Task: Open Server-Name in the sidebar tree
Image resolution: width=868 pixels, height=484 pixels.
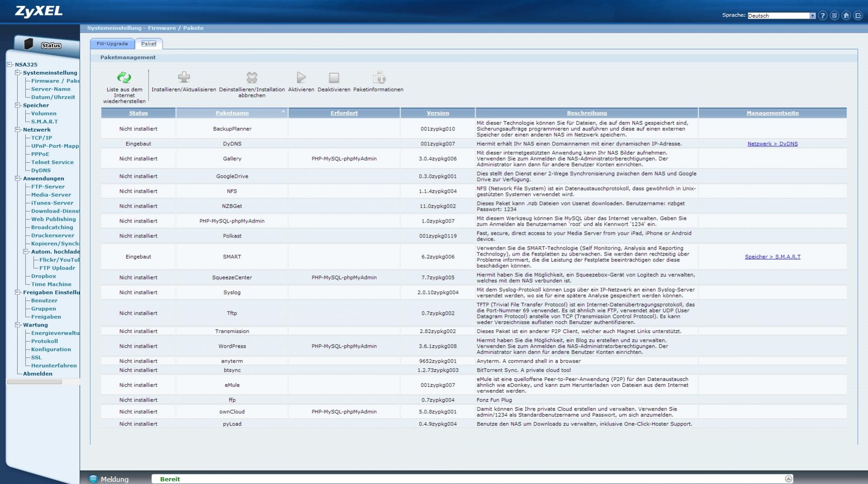Action: click(x=51, y=89)
